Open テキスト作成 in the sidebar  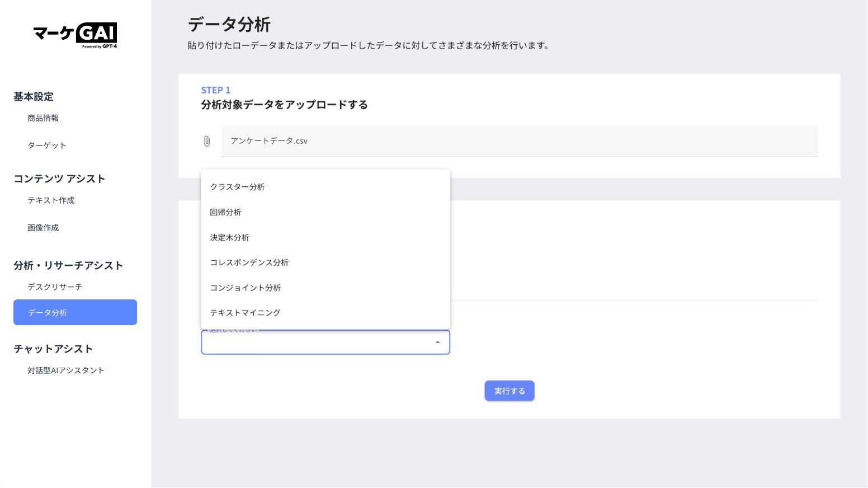tap(51, 200)
